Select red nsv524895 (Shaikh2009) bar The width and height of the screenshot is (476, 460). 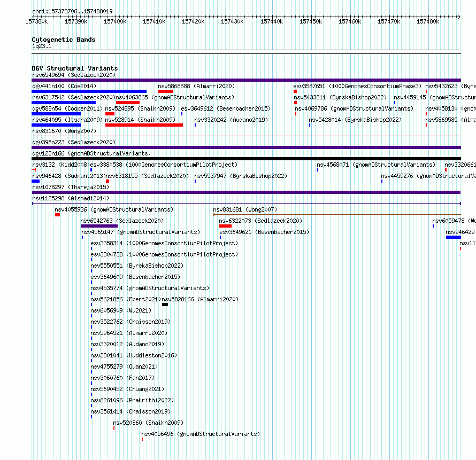[110, 114]
